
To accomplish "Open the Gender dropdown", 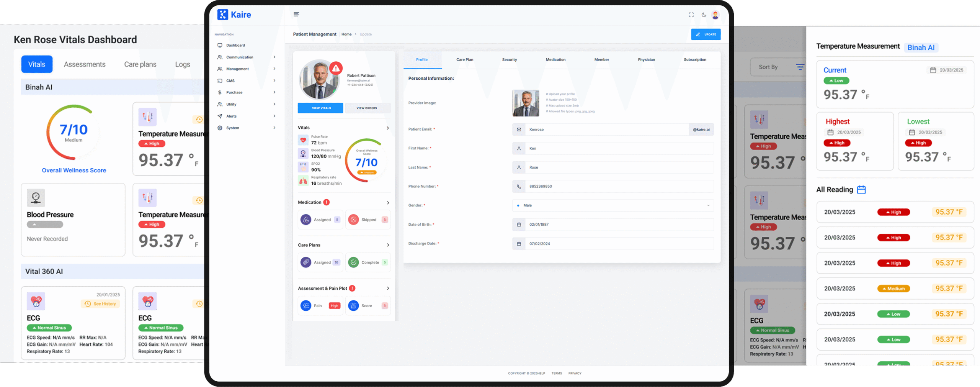I will (x=612, y=205).
